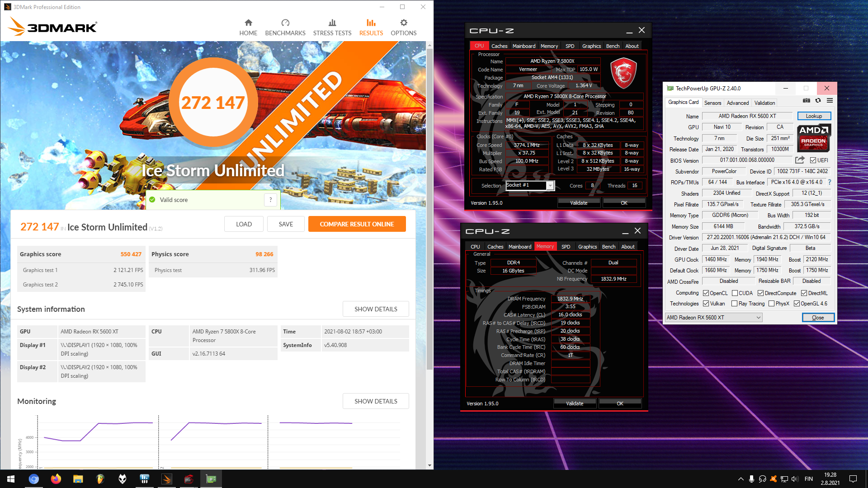Viewport: 868px width, 488px height.
Task: Click Compare Result Online button
Action: point(357,224)
